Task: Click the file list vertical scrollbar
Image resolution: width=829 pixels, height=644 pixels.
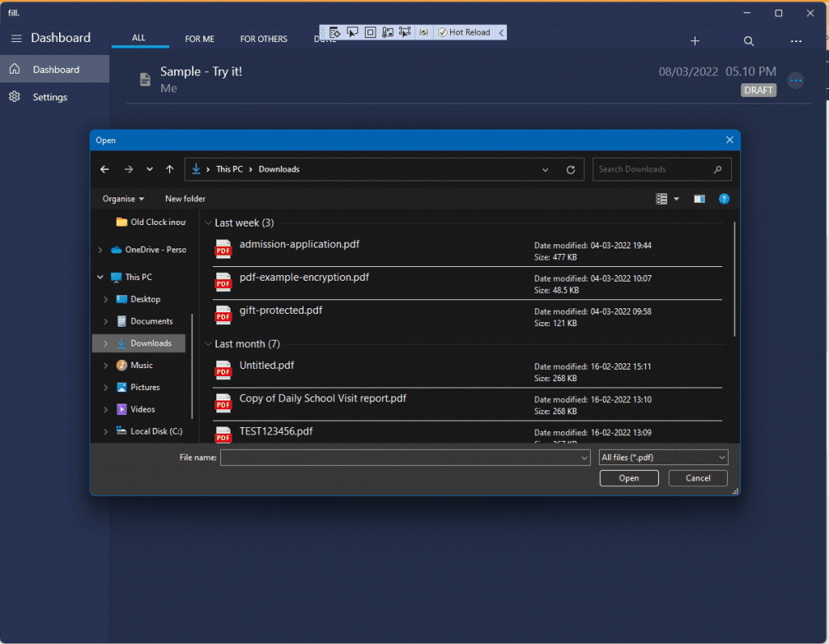Action: click(734, 279)
